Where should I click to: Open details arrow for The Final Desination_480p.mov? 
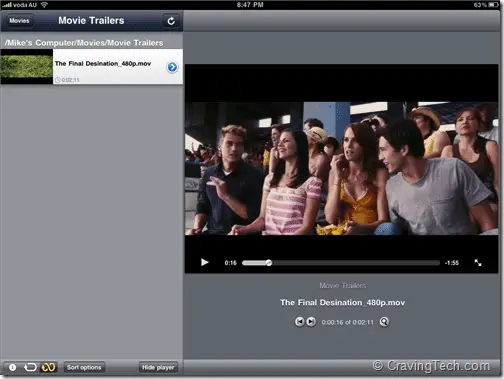pos(172,67)
